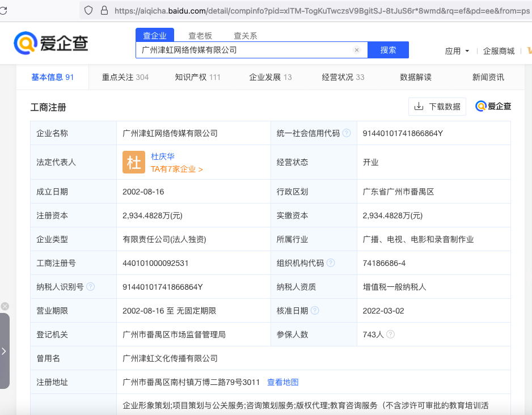Click 工商注册 section heading

tap(48, 108)
